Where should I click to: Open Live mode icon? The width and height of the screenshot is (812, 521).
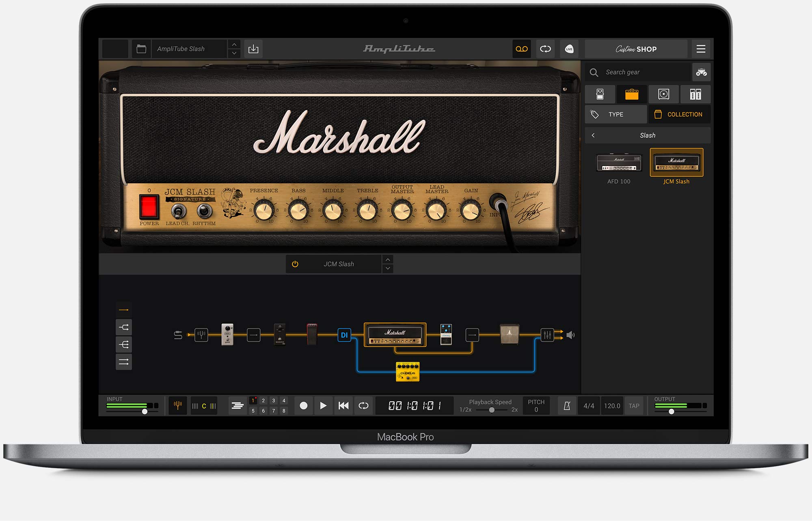click(569, 49)
